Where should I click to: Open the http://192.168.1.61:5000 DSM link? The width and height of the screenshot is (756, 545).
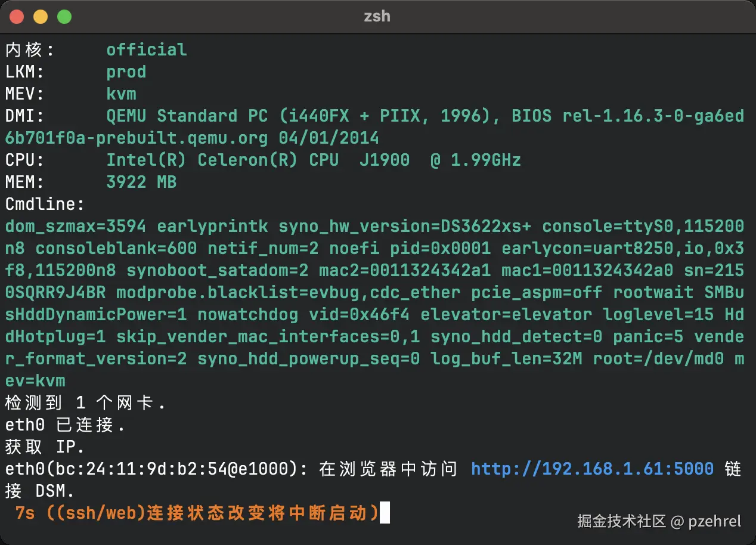click(593, 469)
